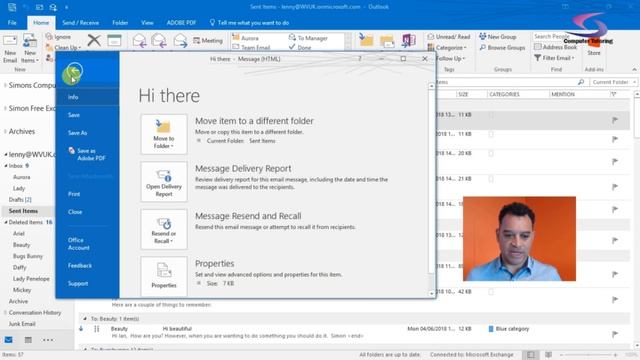Open the Categorize dropdown
Viewport: 640px width, 360px height.
pos(447,48)
